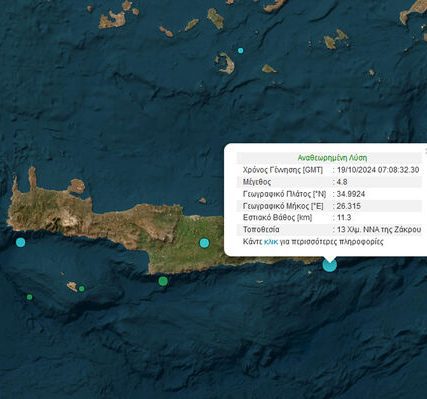Select the cyan earthquake marker in central Crete
Viewport: 427px width, 399px height.
coord(204,243)
